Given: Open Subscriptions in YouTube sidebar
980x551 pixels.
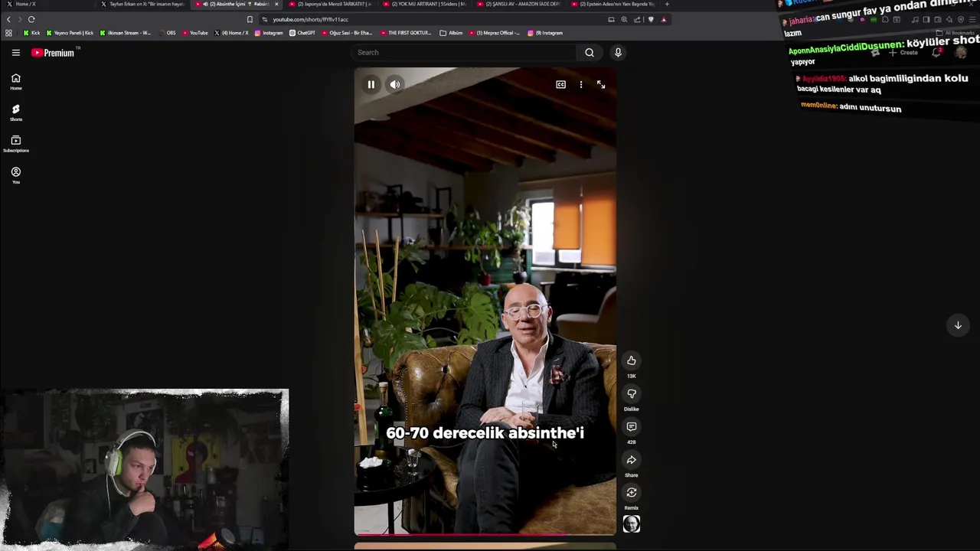Looking at the screenshot, I should 15,144.
